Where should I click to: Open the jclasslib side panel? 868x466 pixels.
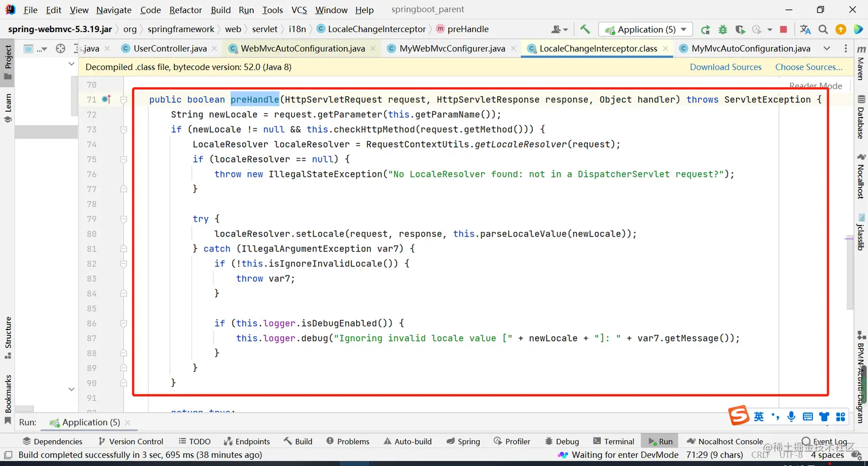860,232
